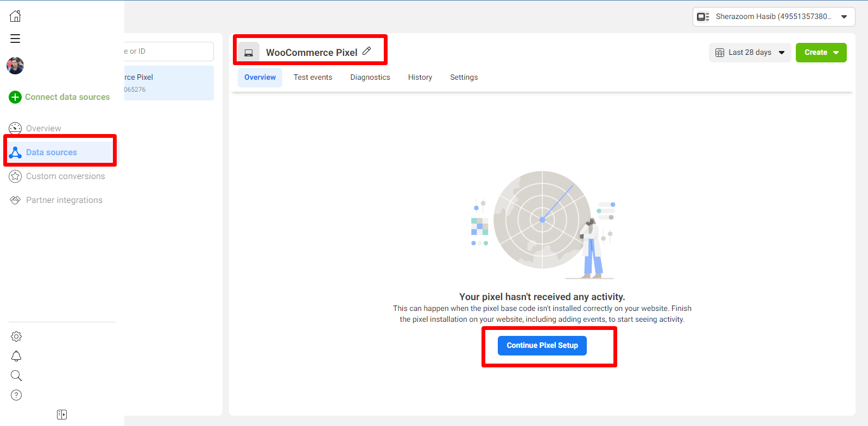Image resolution: width=868 pixels, height=426 pixels.
Task: Open the user profile avatar
Action: (x=15, y=66)
